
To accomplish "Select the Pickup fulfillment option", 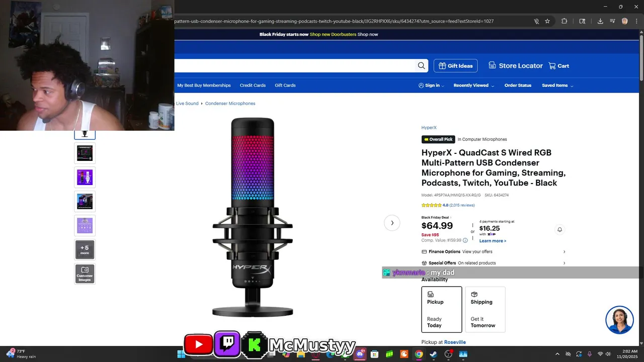I will point(442,310).
